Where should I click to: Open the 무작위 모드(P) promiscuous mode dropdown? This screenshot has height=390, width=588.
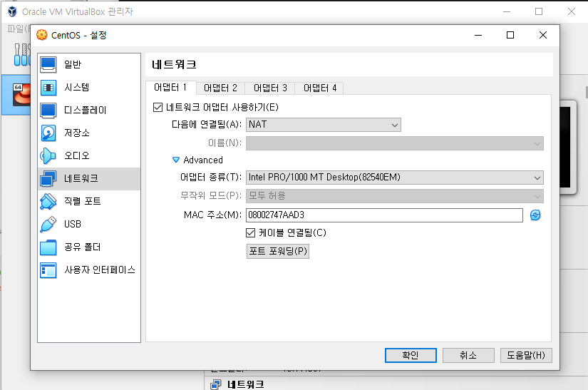[395, 196]
